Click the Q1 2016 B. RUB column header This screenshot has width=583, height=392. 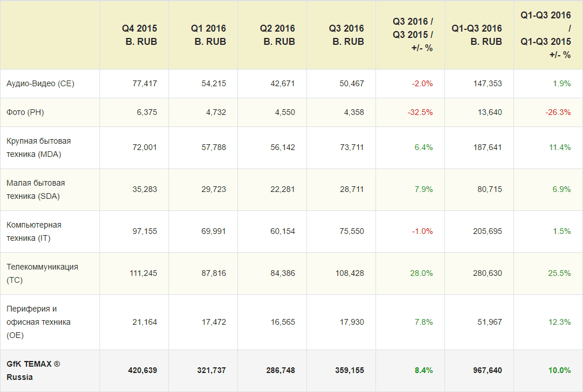[208, 35]
